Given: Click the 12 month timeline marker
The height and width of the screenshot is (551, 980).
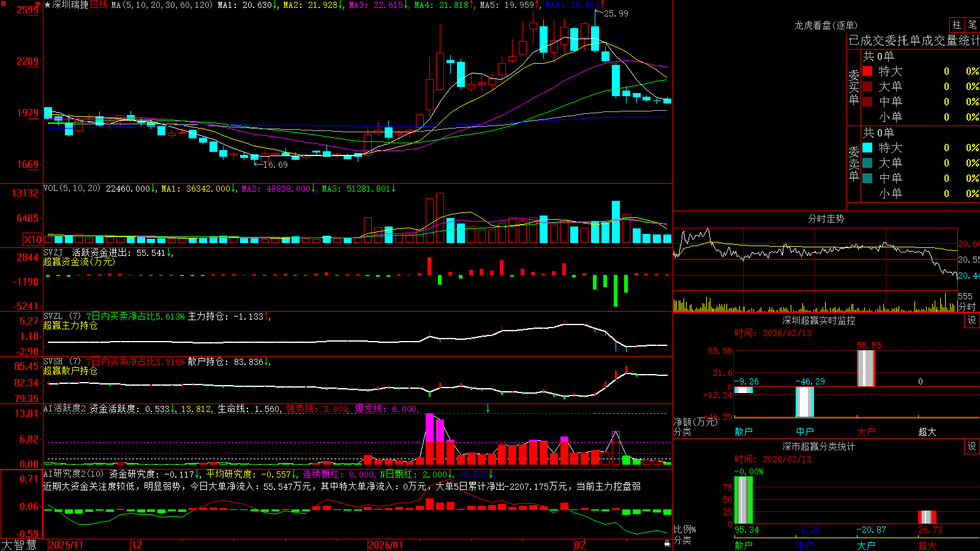Looking at the screenshot, I should click(x=137, y=545).
